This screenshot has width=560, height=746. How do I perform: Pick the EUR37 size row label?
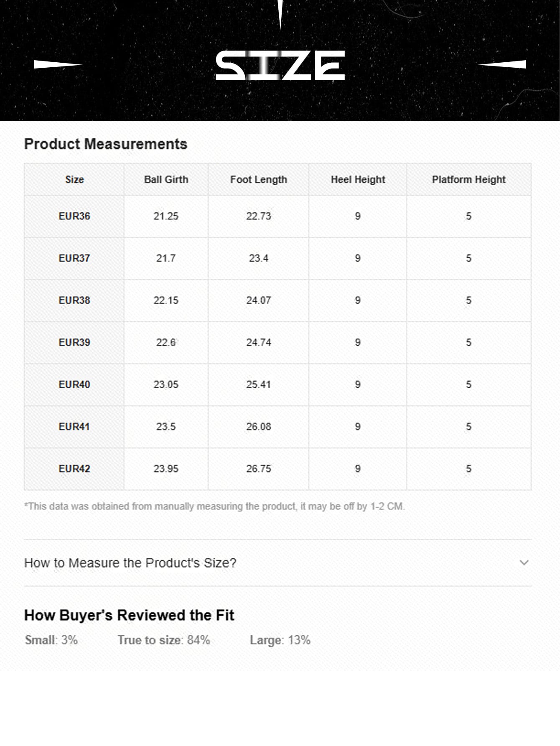point(74,258)
